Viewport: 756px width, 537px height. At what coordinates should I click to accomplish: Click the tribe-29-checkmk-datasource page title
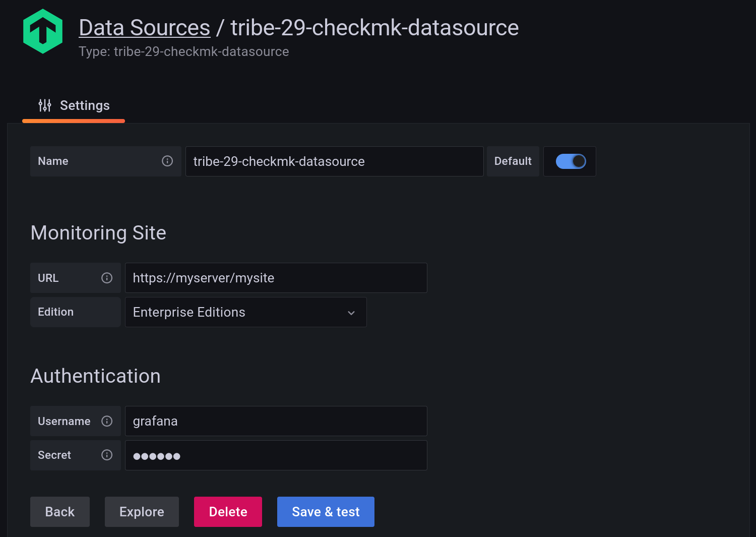(x=374, y=28)
